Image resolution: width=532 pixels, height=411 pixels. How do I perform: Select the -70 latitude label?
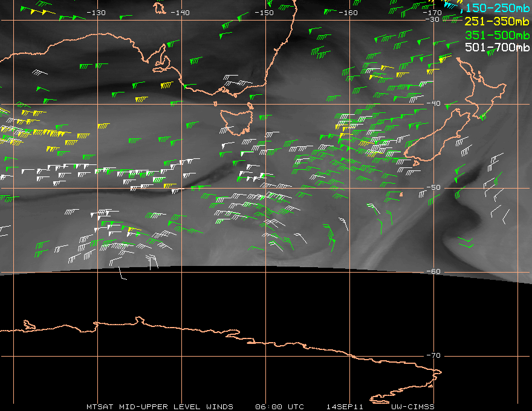pyautogui.click(x=433, y=355)
